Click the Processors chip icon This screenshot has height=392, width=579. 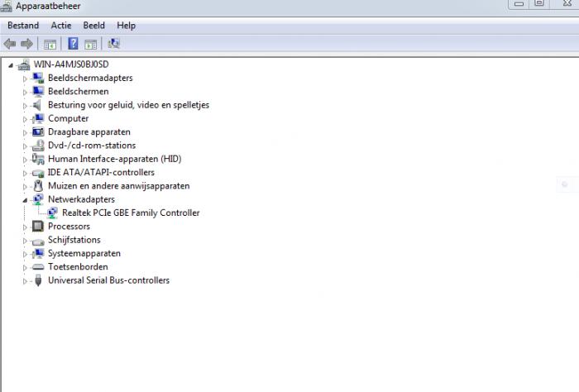coord(38,226)
